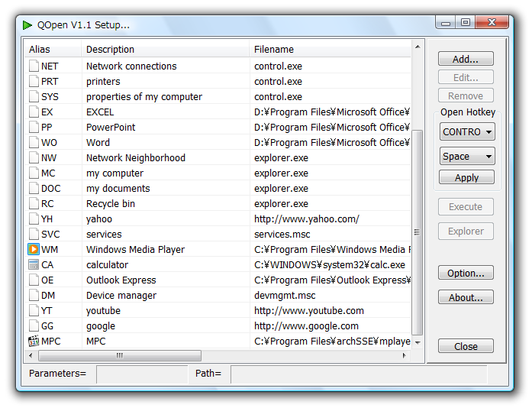Click the green QOpen title bar icon
The image size is (532, 408).
tap(28, 25)
